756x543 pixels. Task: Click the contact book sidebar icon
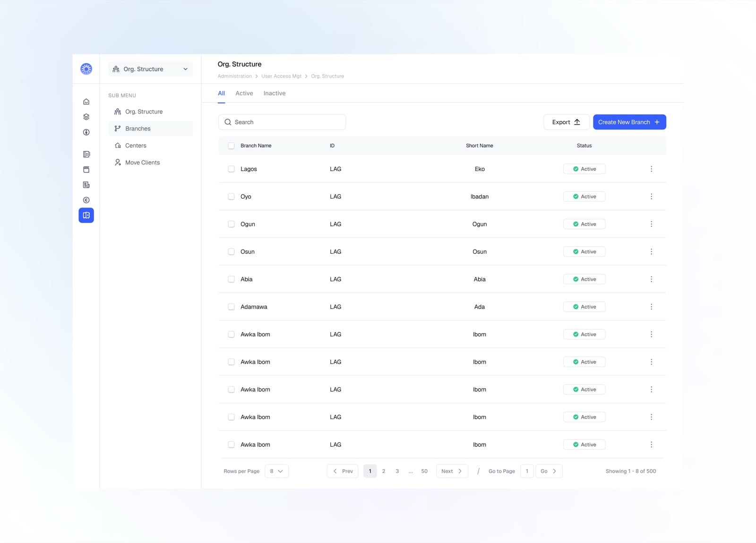click(x=86, y=154)
